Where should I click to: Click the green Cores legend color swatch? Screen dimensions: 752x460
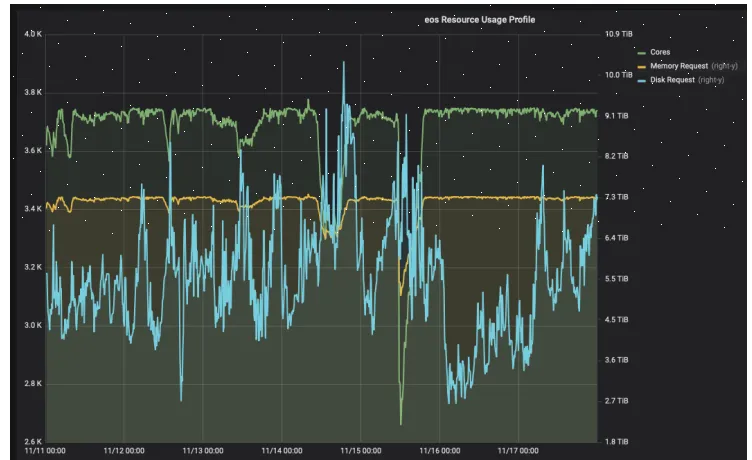pyautogui.click(x=642, y=53)
